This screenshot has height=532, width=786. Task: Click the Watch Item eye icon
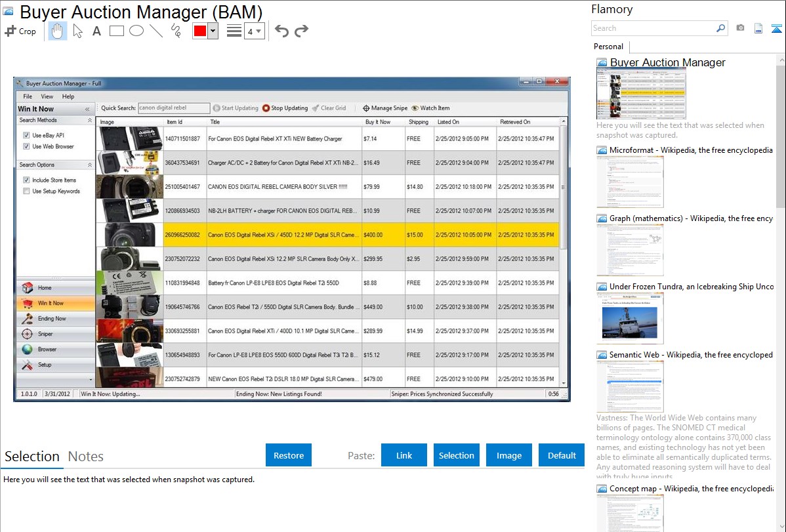[415, 108]
